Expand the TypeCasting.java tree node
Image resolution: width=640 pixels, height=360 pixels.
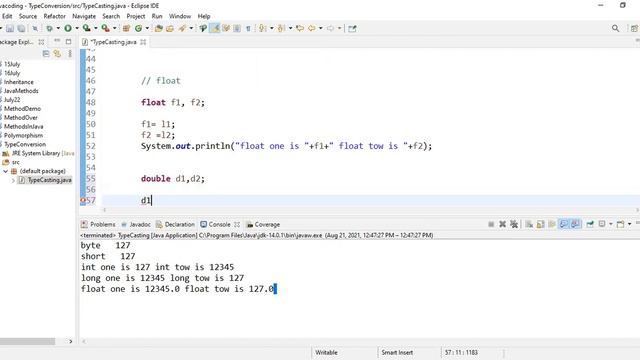coord(13,180)
